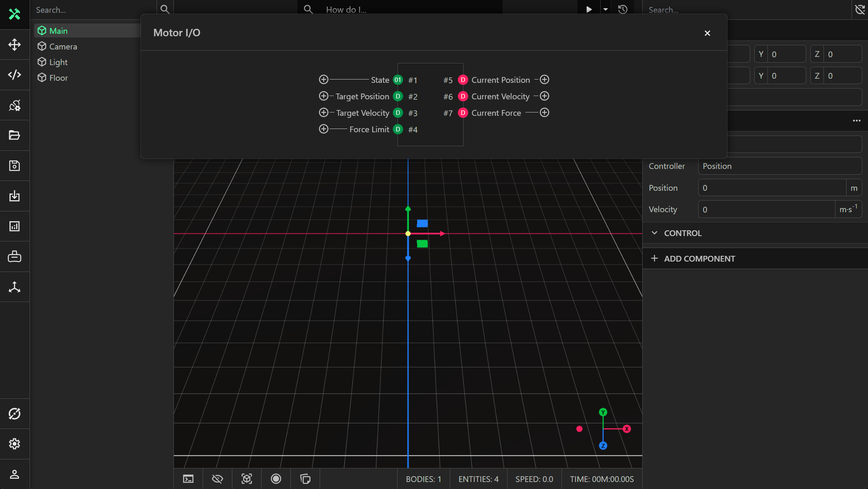Image resolution: width=868 pixels, height=489 pixels.
Task: Open the physics configuration tool
Action: pyautogui.click(x=15, y=105)
